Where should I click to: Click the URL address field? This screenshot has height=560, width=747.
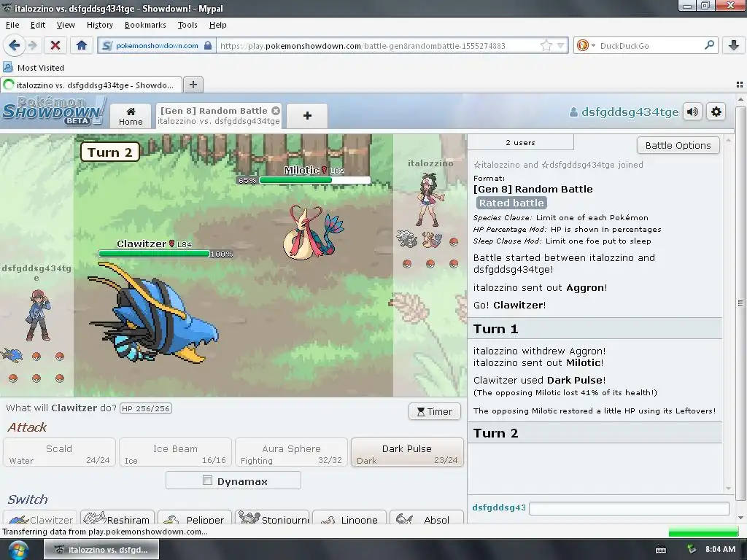point(379,46)
